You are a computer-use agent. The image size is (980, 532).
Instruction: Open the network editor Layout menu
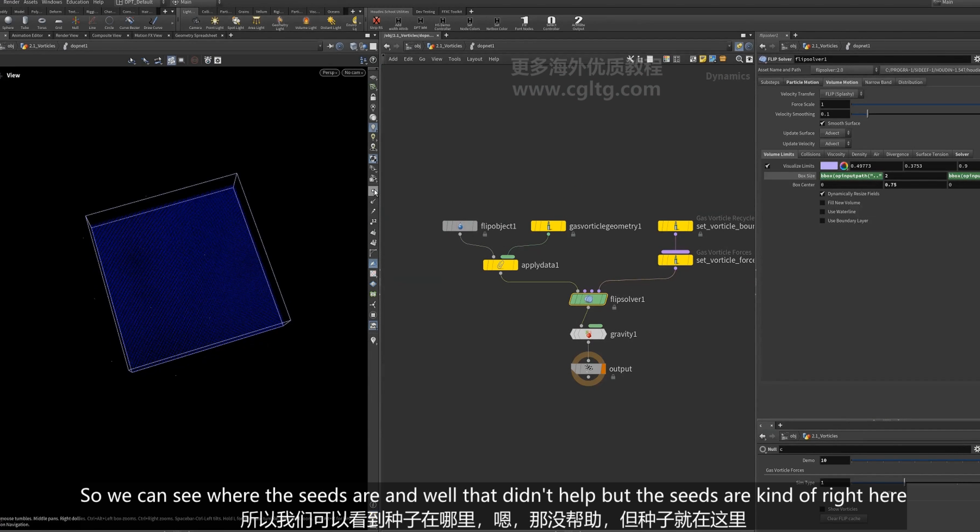point(474,59)
